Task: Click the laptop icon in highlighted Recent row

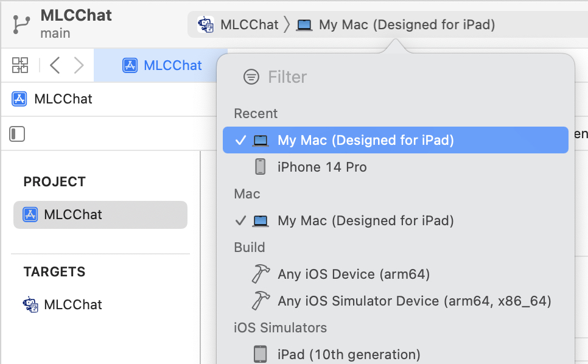Action: tap(261, 141)
